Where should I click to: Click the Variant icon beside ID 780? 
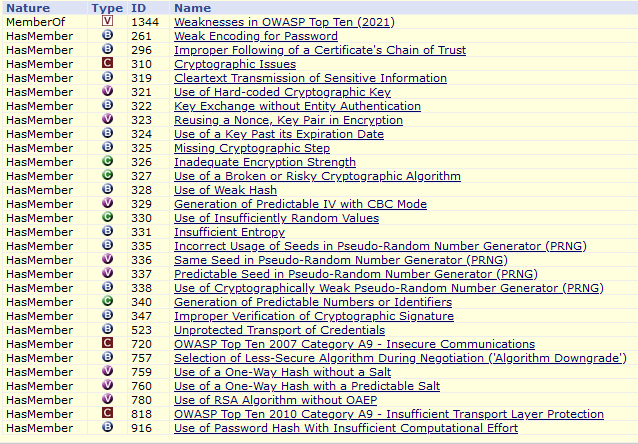tap(107, 399)
